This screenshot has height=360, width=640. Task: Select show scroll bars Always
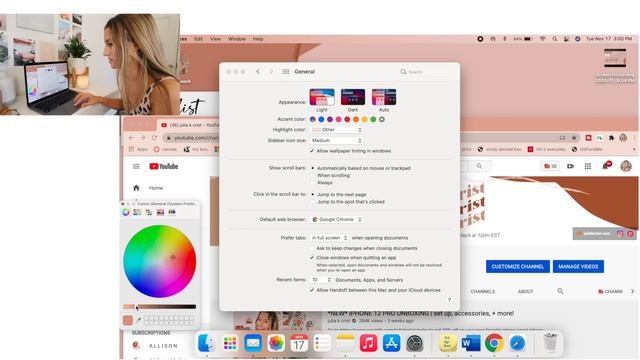pos(313,182)
